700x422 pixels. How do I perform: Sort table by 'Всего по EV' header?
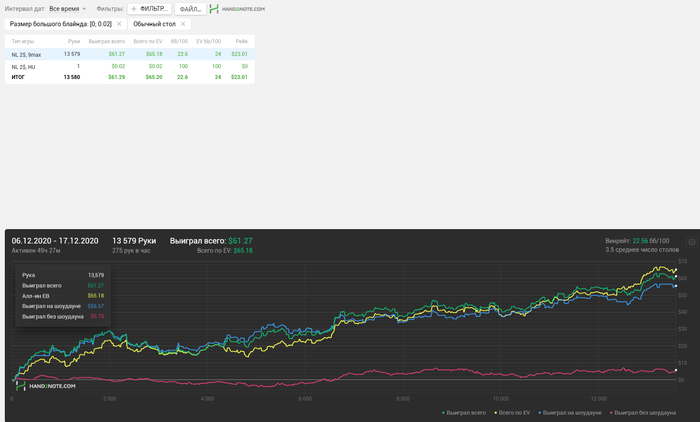point(147,41)
